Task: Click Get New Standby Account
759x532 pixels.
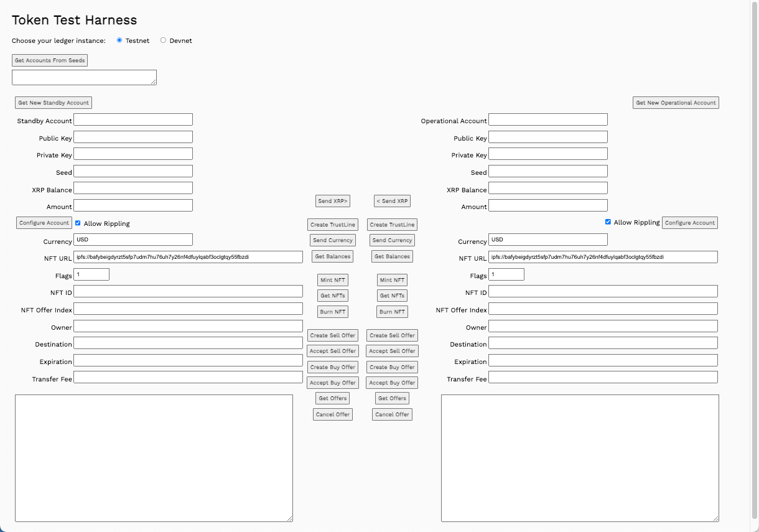Action: pyautogui.click(x=53, y=102)
